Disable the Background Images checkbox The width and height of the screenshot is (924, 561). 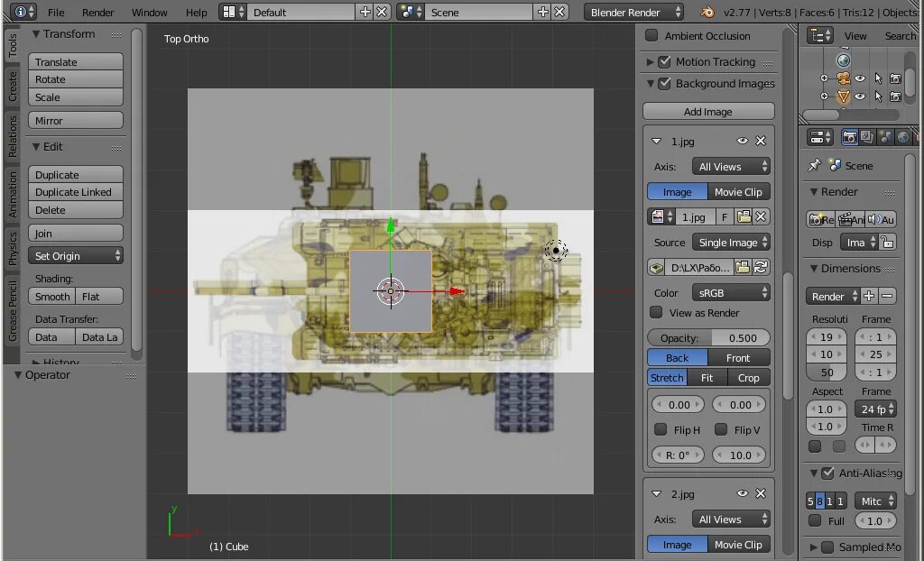coord(665,84)
